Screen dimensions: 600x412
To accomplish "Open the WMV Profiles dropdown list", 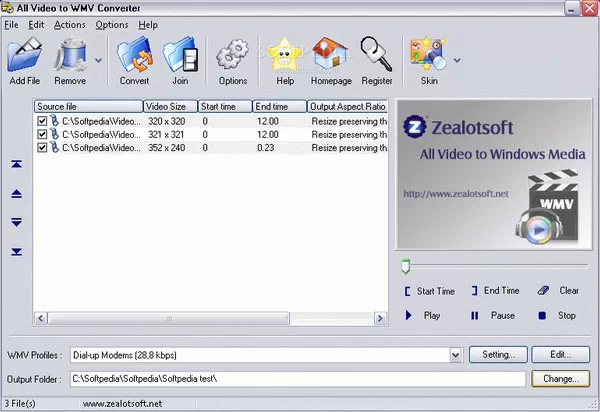I will point(455,355).
